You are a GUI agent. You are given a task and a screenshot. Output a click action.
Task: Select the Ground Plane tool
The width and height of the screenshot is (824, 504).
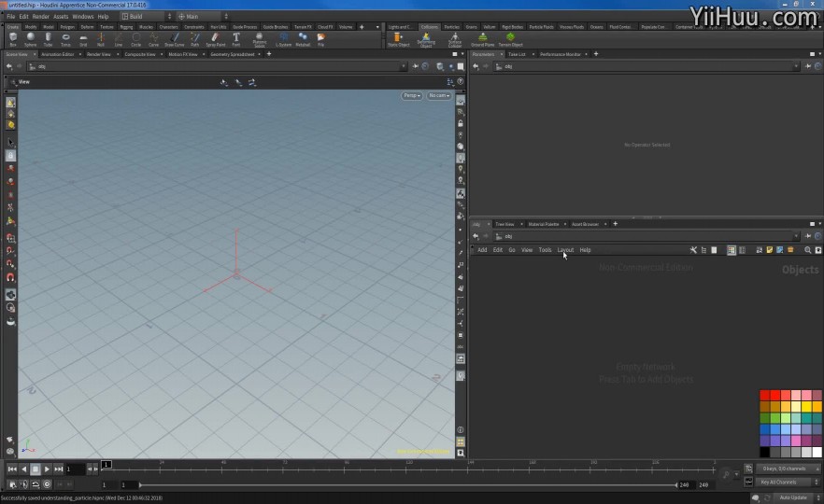[482, 39]
